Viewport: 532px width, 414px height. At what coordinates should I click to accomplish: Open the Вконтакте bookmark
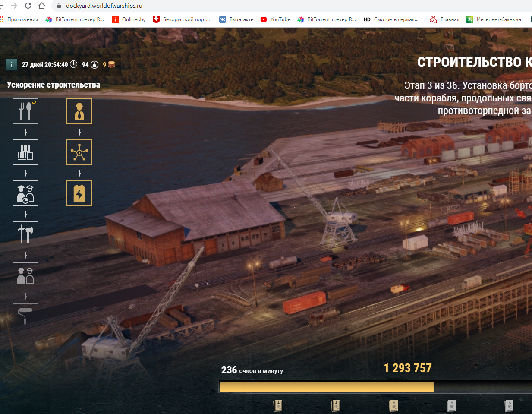[x=236, y=19]
